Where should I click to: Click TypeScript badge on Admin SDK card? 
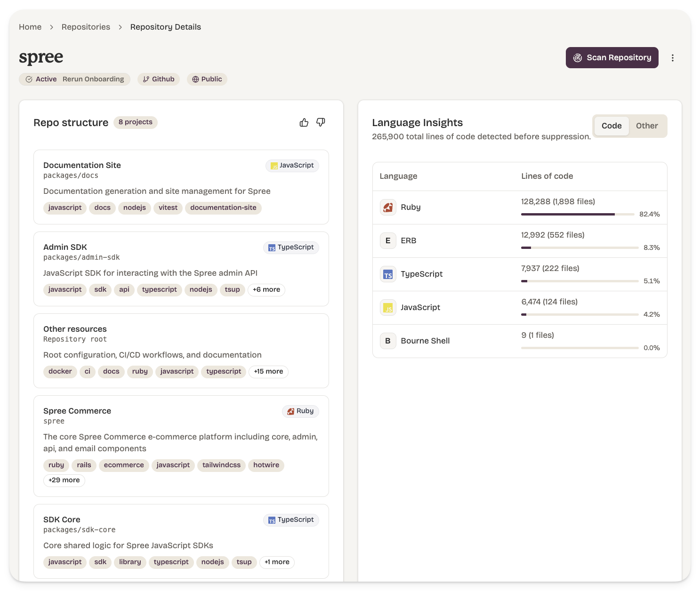[291, 248]
